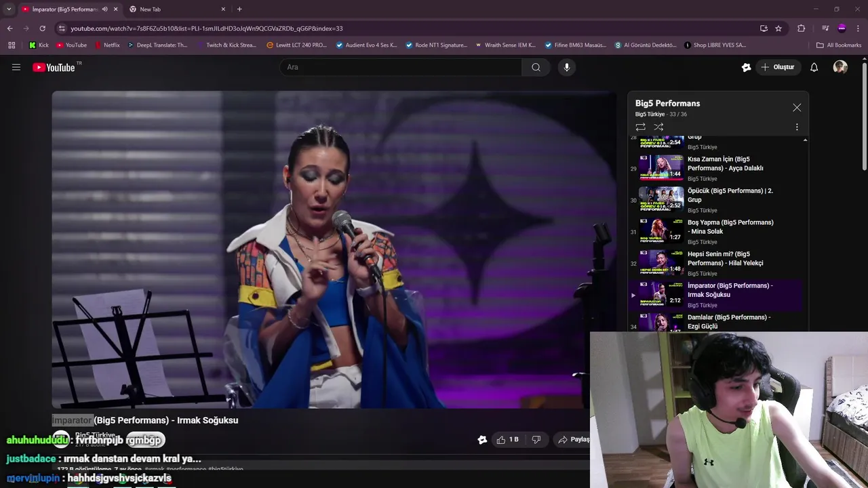Open the Lewitt LCT 240 PRO bookmark
This screenshot has height=488, width=868.
click(297, 45)
